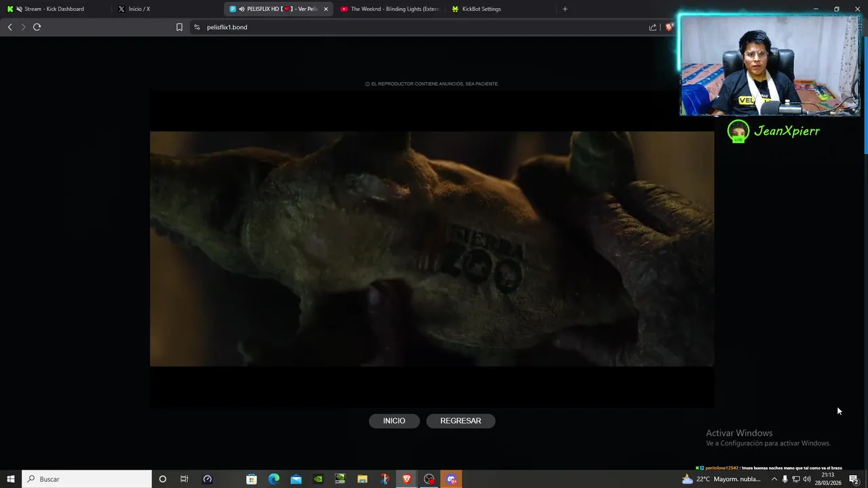
Task: Open Microsoft Store from the taskbar
Action: 252,479
